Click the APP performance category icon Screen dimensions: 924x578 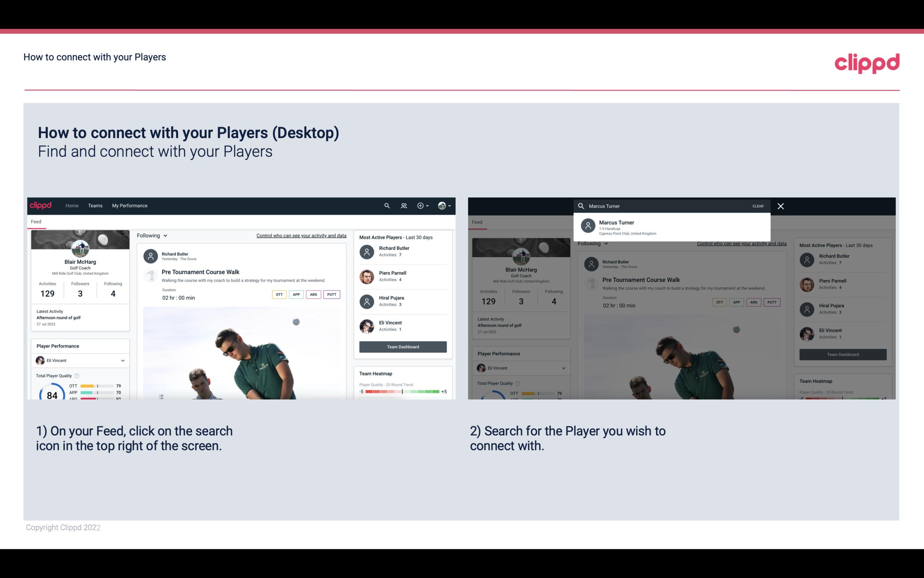tap(297, 294)
